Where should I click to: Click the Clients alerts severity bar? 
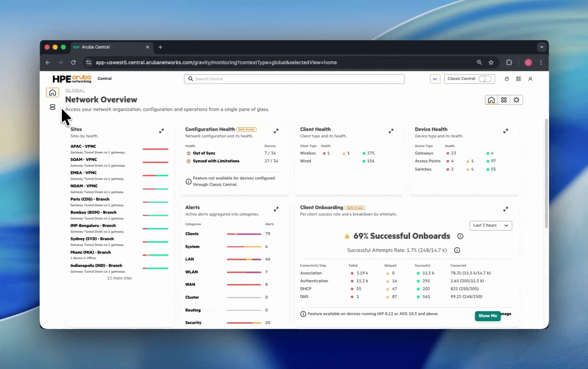point(244,234)
